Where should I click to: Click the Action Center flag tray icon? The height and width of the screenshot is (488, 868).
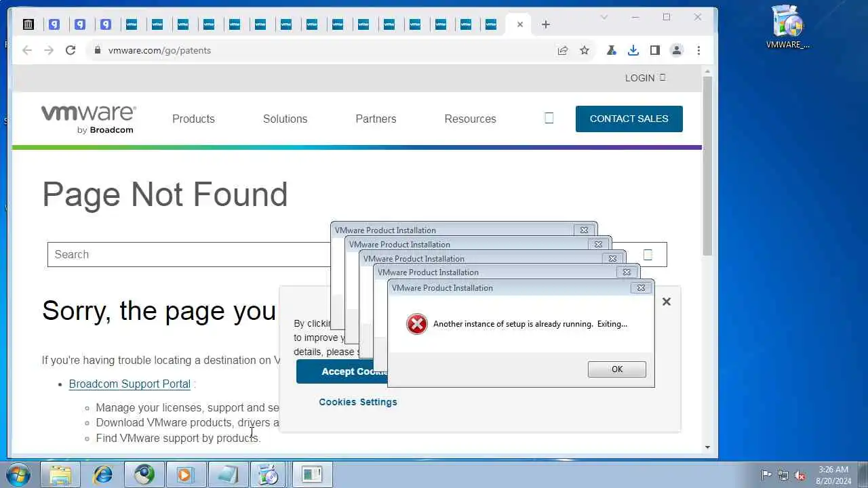[x=766, y=475]
